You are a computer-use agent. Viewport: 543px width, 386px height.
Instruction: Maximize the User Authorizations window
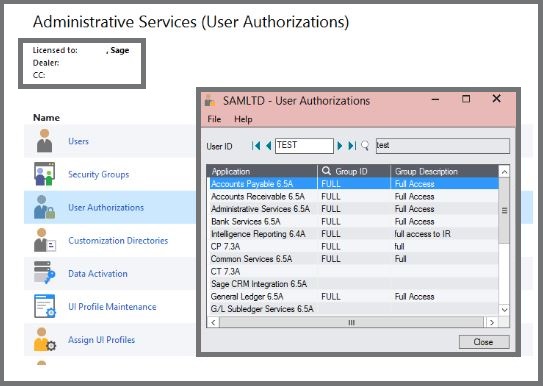466,99
